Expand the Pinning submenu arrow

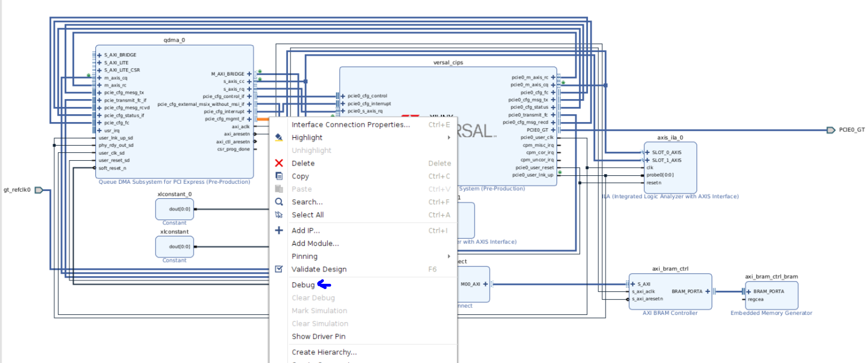pyautogui.click(x=449, y=256)
